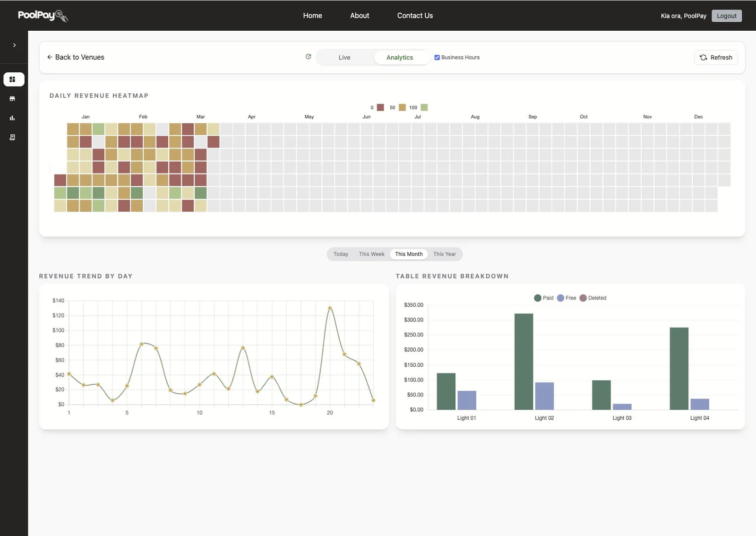This screenshot has height=536, width=756.
Task: Toggle the Deleted legend series
Action: click(593, 298)
